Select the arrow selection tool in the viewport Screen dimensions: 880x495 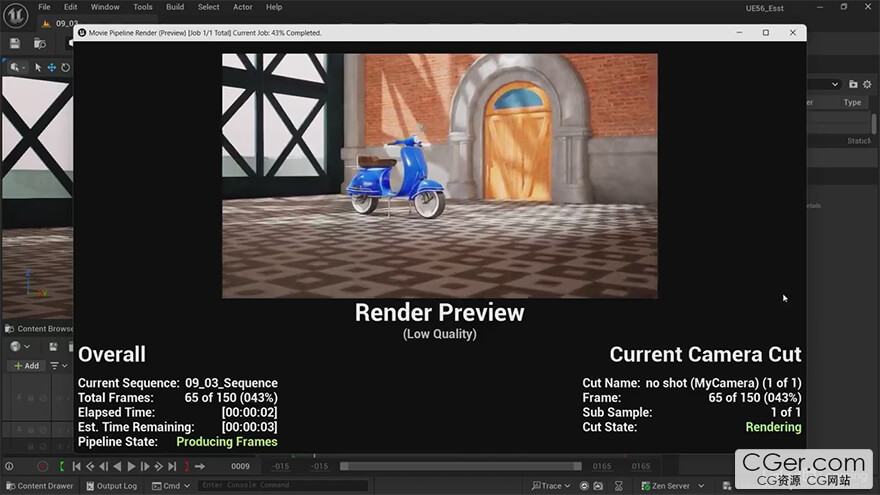pyautogui.click(x=38, y=68)
